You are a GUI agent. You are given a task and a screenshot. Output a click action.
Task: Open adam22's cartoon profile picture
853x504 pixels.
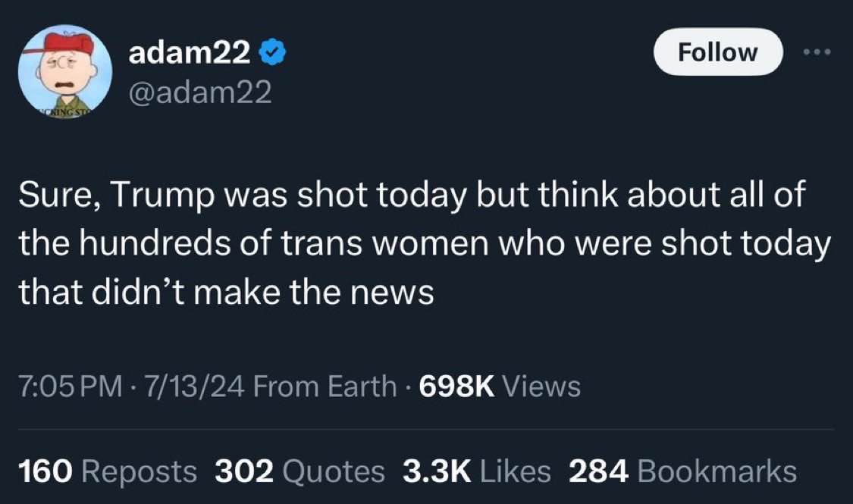pyautogui.click(x=64, y=72)
